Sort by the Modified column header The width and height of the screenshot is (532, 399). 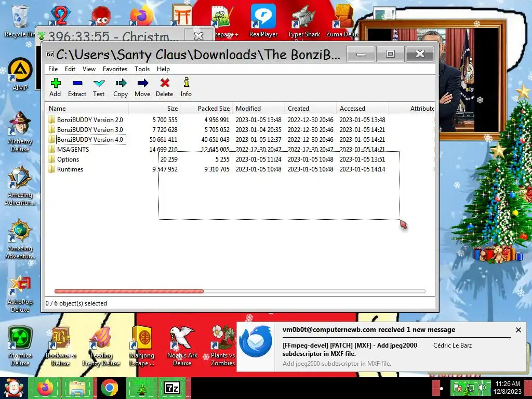[258, 109]
